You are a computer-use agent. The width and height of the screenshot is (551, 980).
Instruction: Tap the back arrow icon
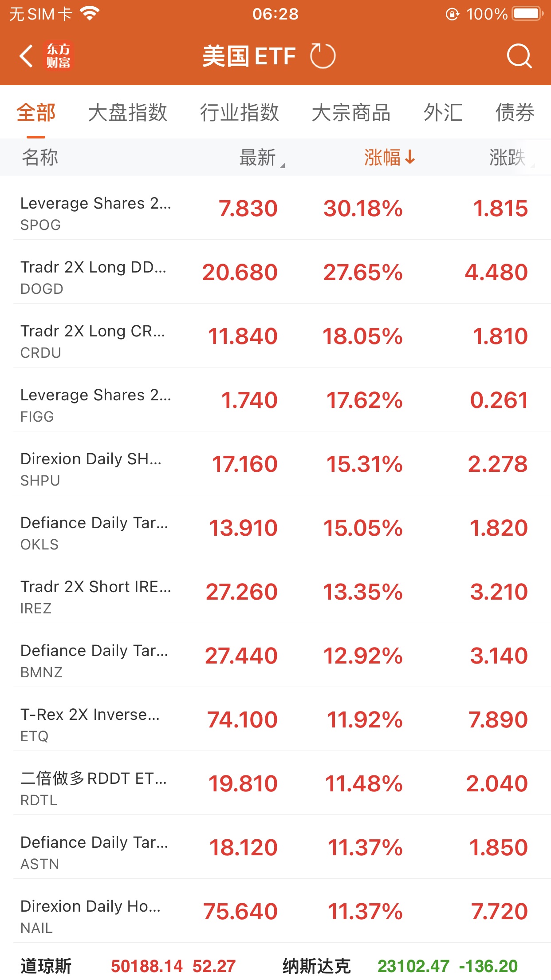click(27, 56)
